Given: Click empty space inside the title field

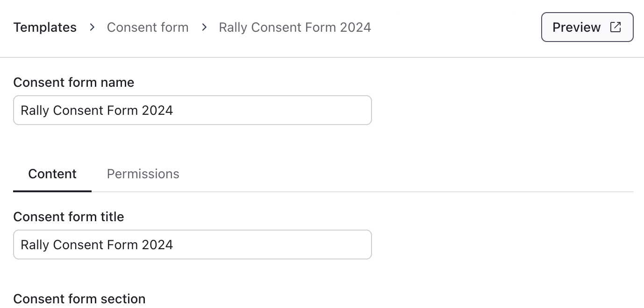Looking at the screenshot, I should point(280,245).
